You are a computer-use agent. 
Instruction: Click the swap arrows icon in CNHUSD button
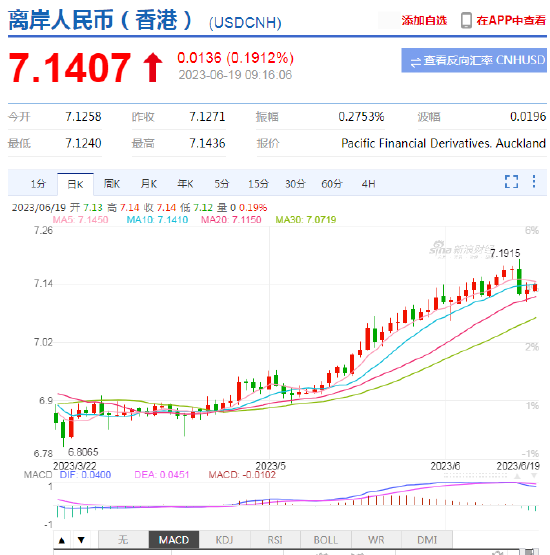pos(416,63)
